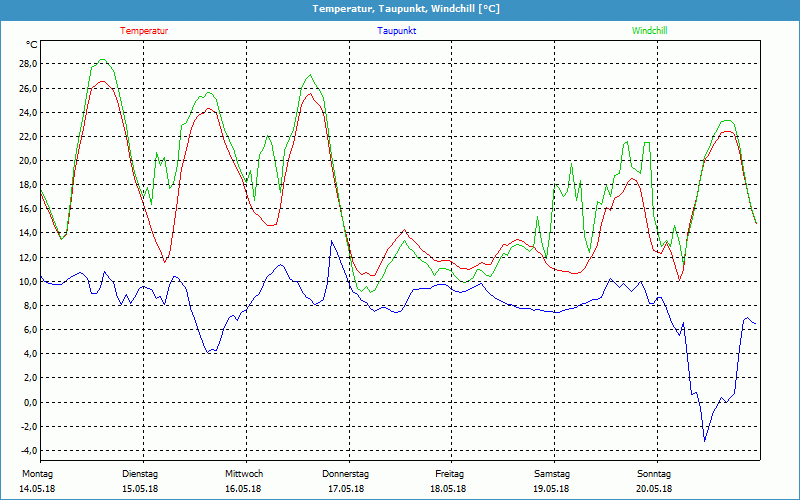Click the 6,0 y-axis value
Image resolution: width=800 pixels, height=500 pixels.
click(31, 330)
